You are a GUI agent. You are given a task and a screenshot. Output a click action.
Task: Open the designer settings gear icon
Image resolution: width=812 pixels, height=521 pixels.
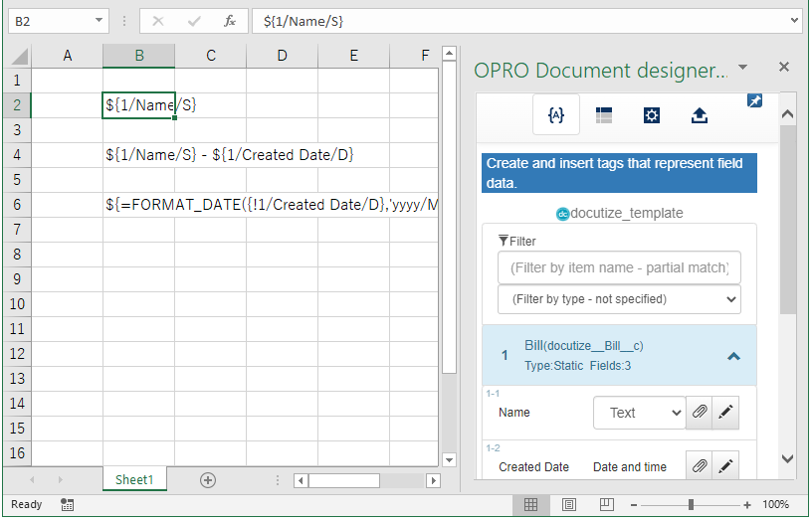(652, 115)
